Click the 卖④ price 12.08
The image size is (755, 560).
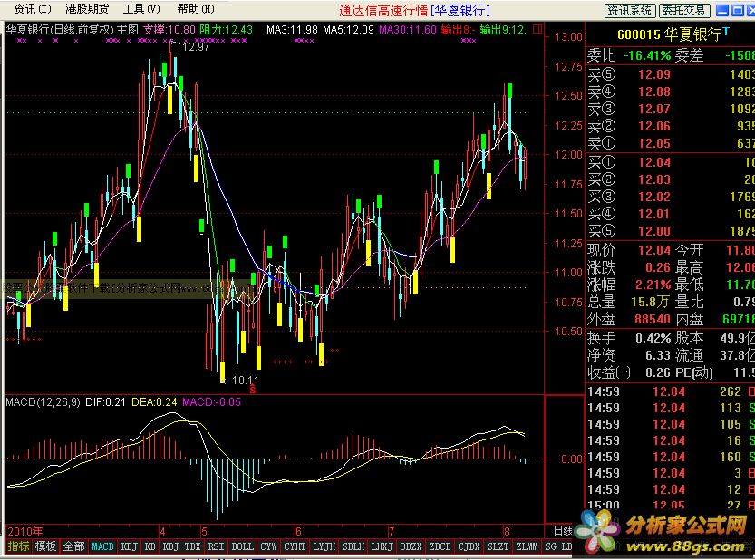click(654, 92)
